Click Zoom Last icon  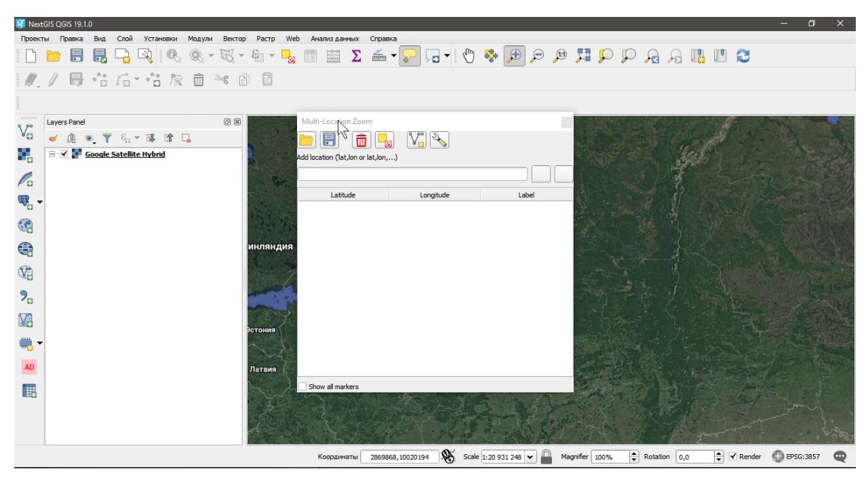point(652,57)
